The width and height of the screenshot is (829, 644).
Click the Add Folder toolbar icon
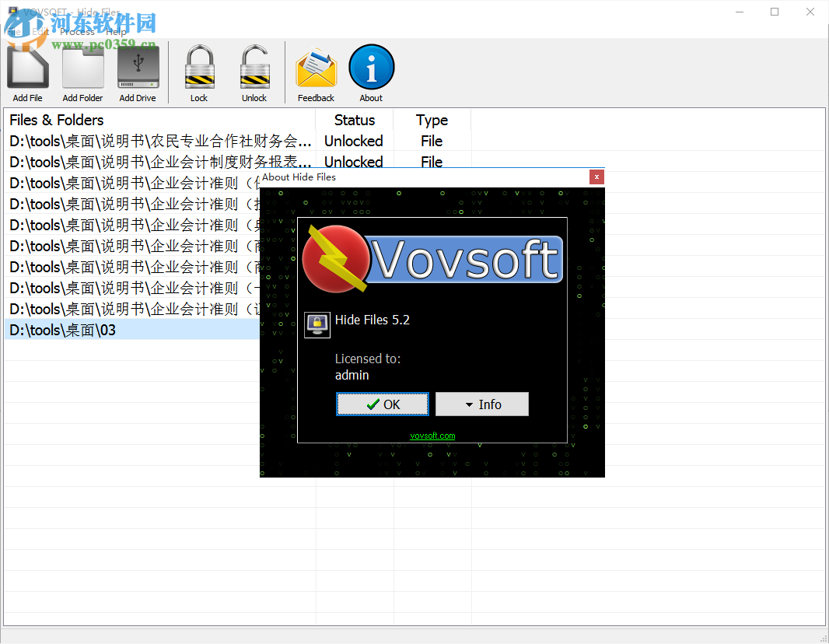coord(82,68)
